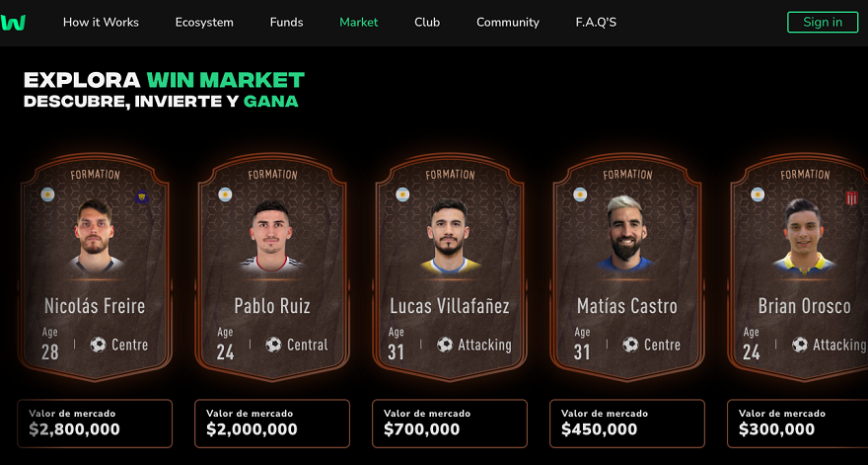Click Argentina flag on Matías Castro card
The width and height of the screenshot is (868, 465).
click(x=580, y=194)
